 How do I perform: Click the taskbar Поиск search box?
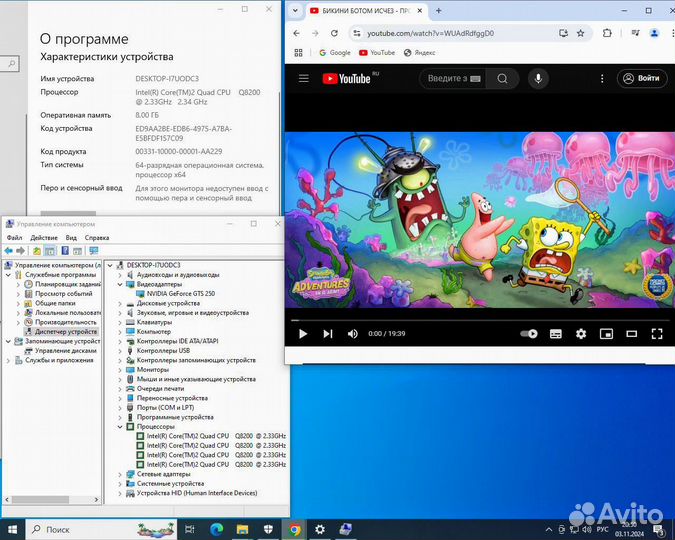coord(101,529)
